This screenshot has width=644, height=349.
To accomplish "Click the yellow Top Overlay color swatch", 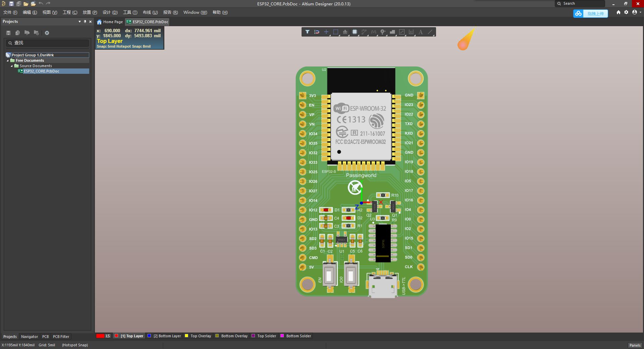I will [x=186, y=336].
